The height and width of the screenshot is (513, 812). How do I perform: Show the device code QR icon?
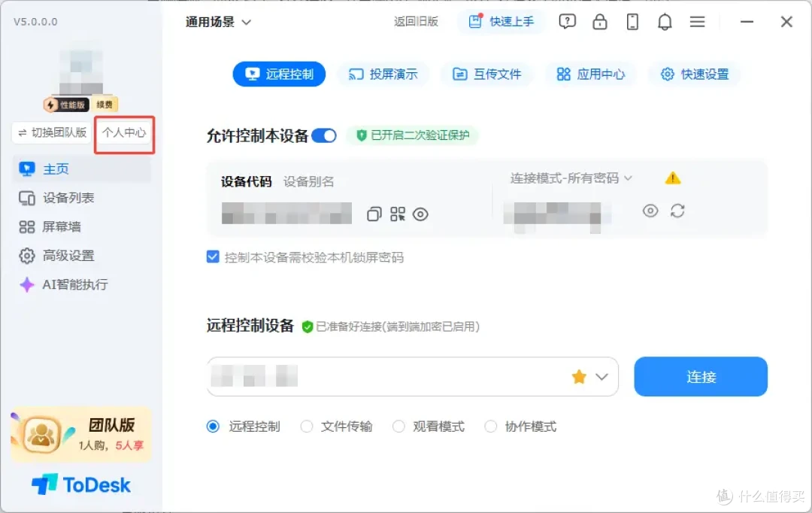coord(398,214)
